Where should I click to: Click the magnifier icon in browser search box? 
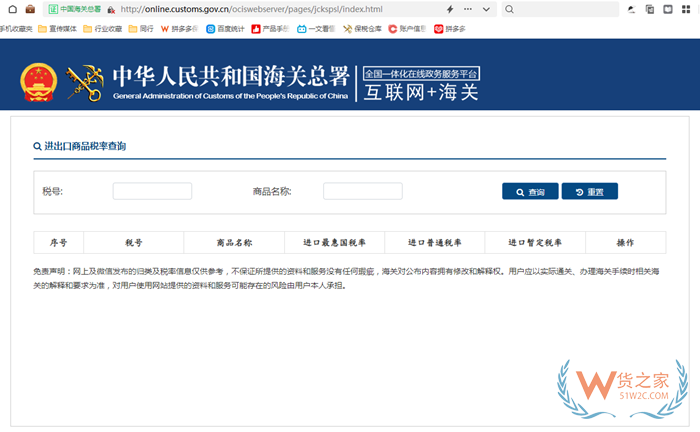(x=509, y=9)
